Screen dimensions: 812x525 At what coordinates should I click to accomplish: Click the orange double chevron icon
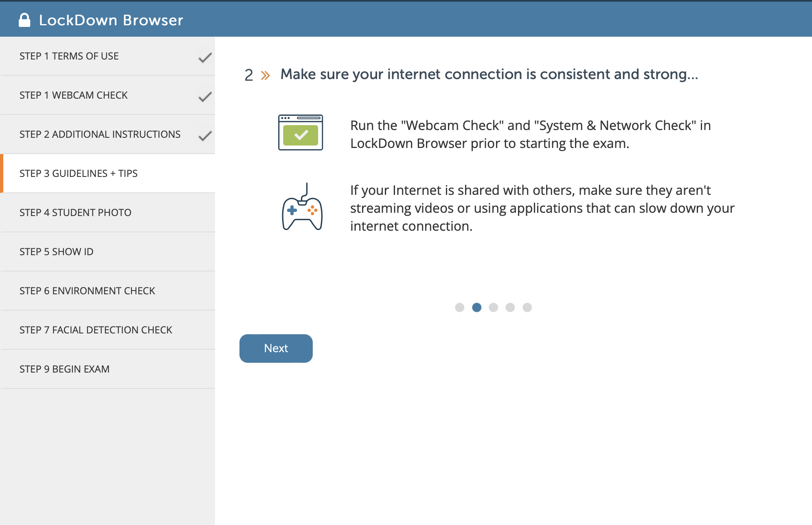click(266, 75)
